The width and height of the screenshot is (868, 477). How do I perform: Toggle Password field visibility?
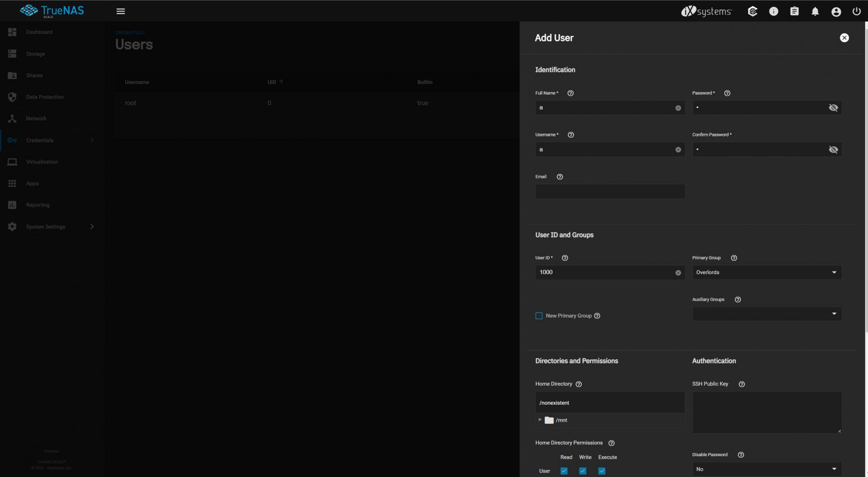point(833,108)
